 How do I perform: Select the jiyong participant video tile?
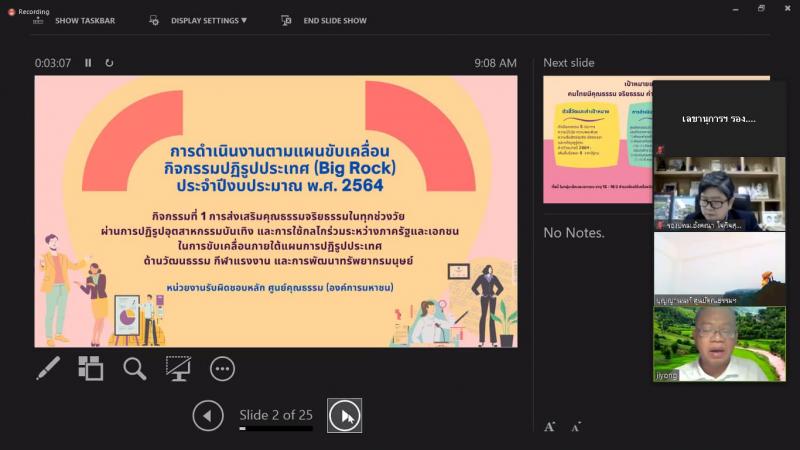pyautogui.click(x=719, y=344)
